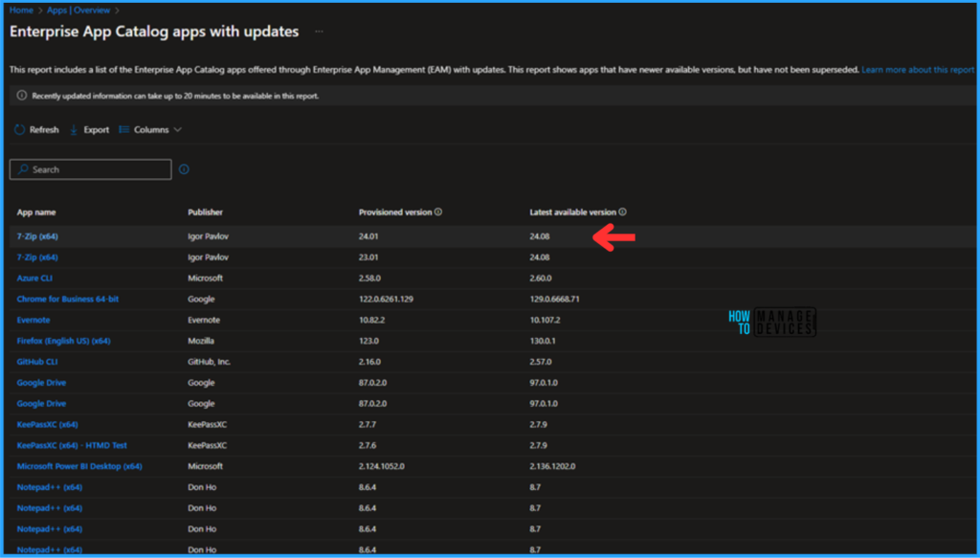Open KeePassXC (x64) version 2.7.7 entry
Viewport: 980px width, 558px height.
click(48, 425)
